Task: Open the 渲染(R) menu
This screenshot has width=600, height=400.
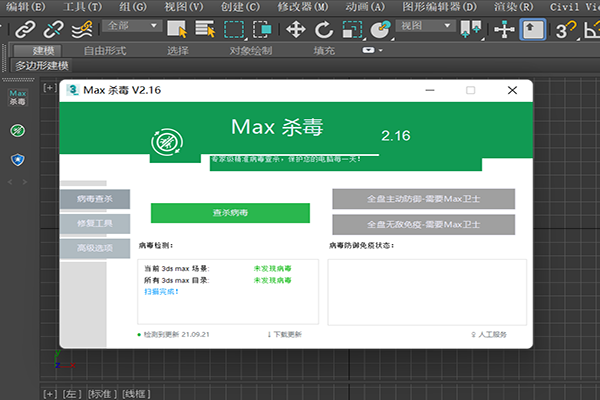Action: [513, 7]
